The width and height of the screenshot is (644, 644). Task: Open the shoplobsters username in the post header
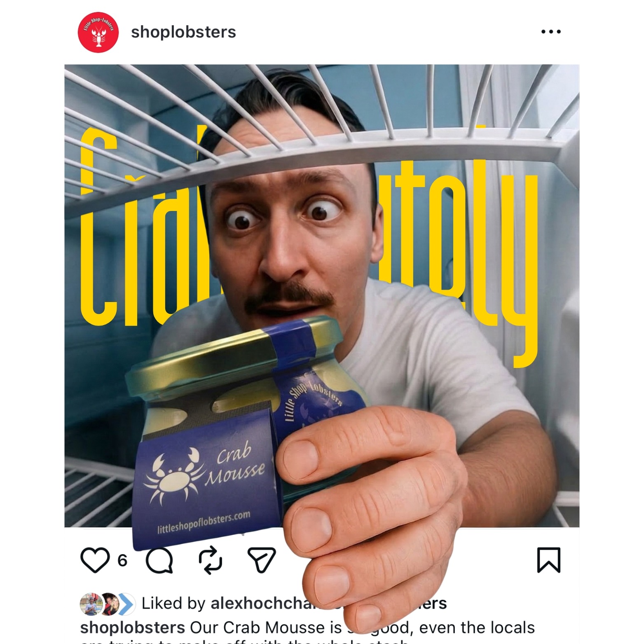tap(183, 32)
